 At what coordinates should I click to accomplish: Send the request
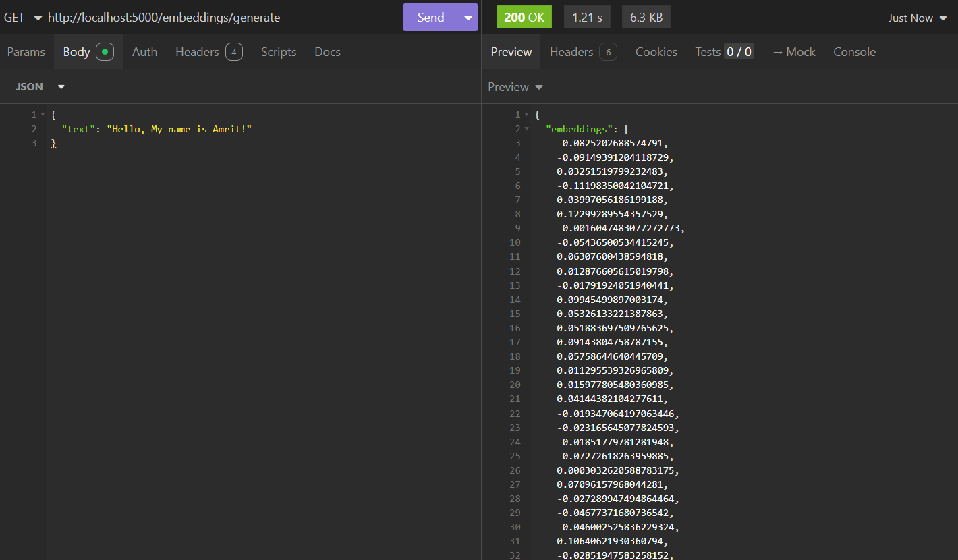pos(430,18)
